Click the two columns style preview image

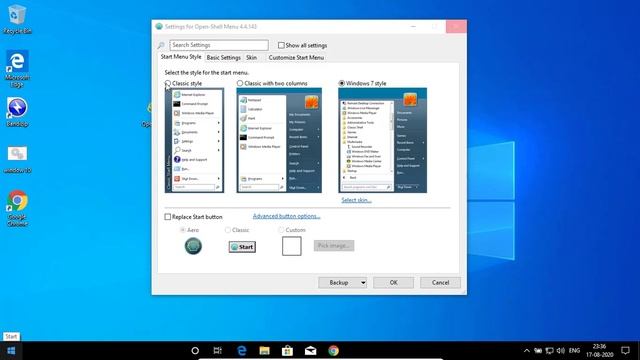point(279,140)
